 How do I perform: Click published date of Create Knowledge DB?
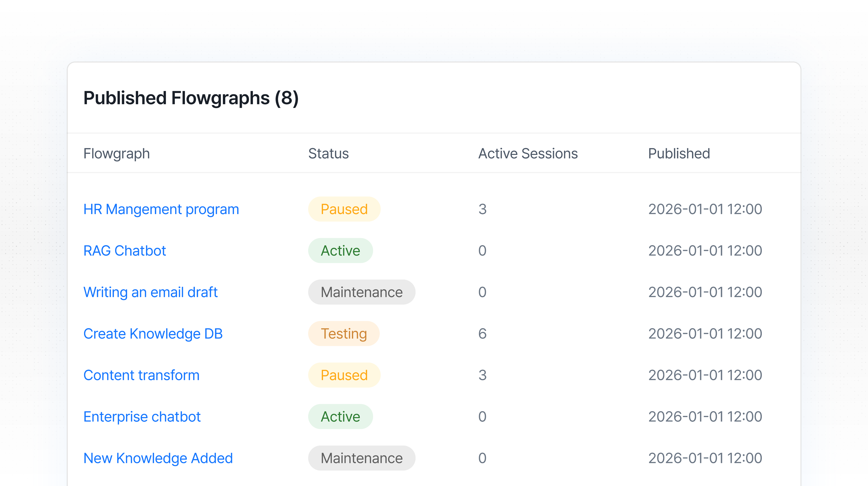(x=705, y=334)
